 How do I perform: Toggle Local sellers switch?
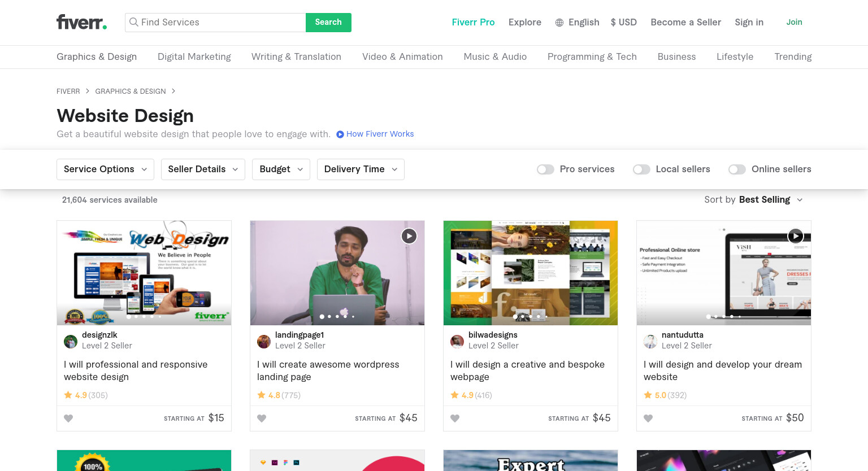pos(641,169)
